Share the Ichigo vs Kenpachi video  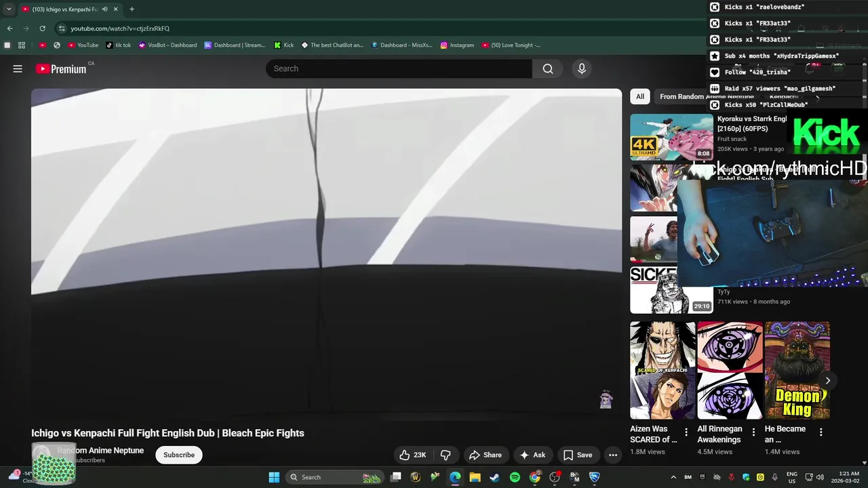click(486, 455)
